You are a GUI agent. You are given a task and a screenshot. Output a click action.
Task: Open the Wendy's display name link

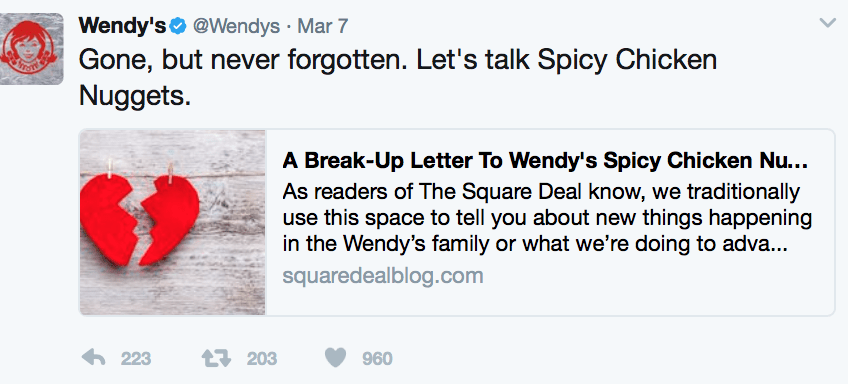tap(123, 25)
